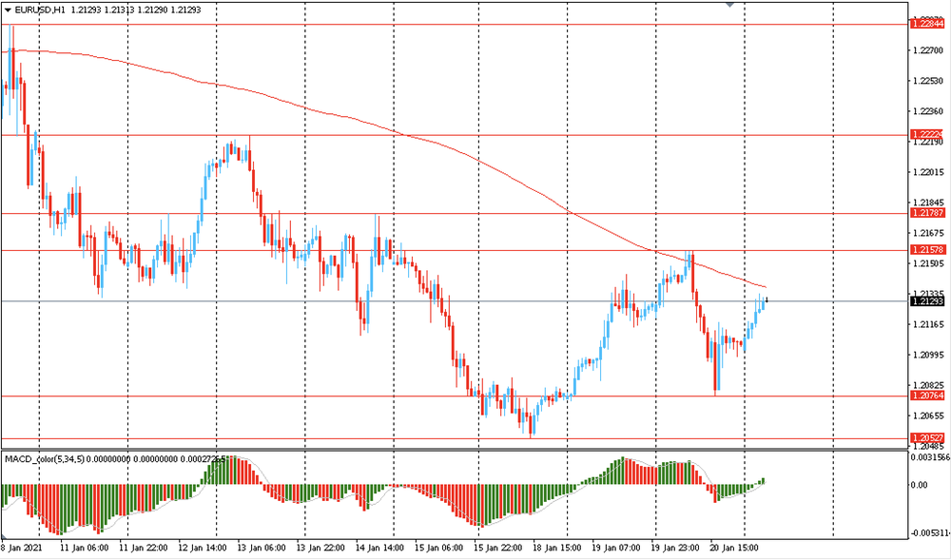
Task: Click the 1.22530 price scale value
Action: coord(928,81)
